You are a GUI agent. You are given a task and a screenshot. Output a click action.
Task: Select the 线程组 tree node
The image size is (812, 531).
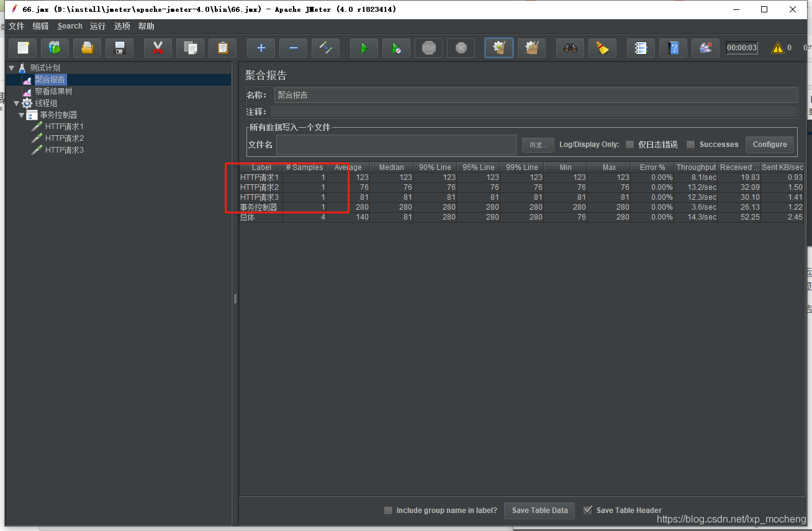tap(46, 103)
